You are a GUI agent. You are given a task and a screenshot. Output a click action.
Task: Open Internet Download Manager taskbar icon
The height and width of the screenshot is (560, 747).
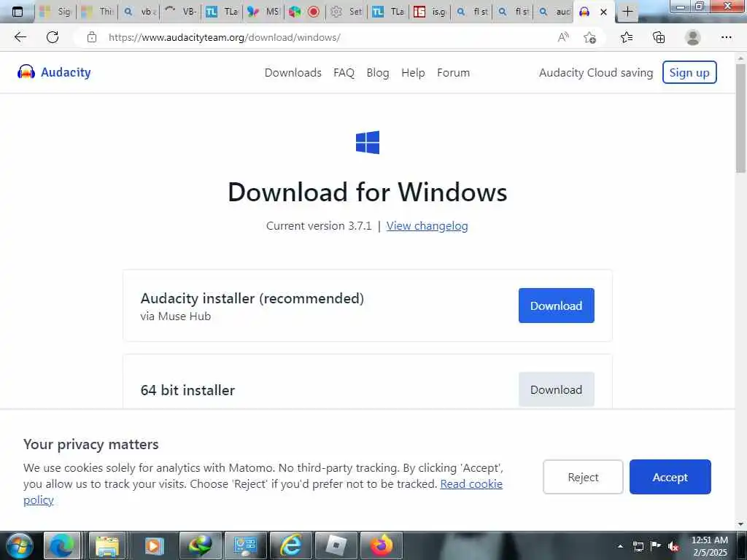pyautogui.click(x=200, y=545)
